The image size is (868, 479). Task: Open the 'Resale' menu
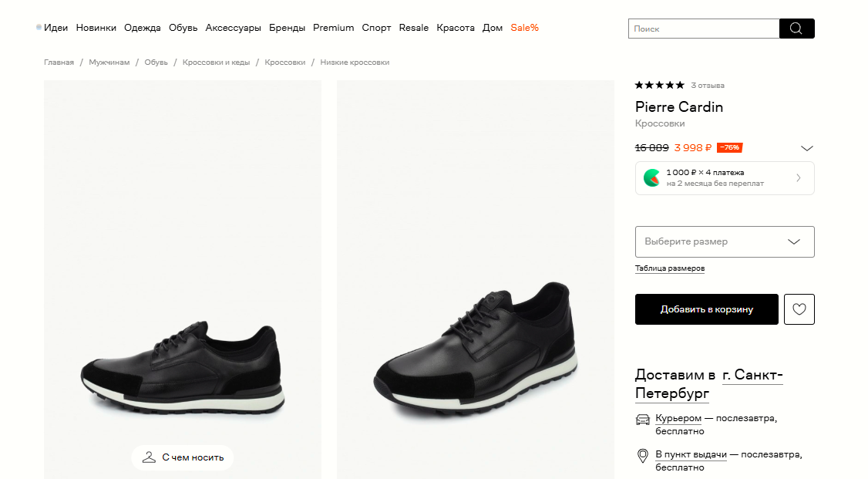[x=413, y=28]
